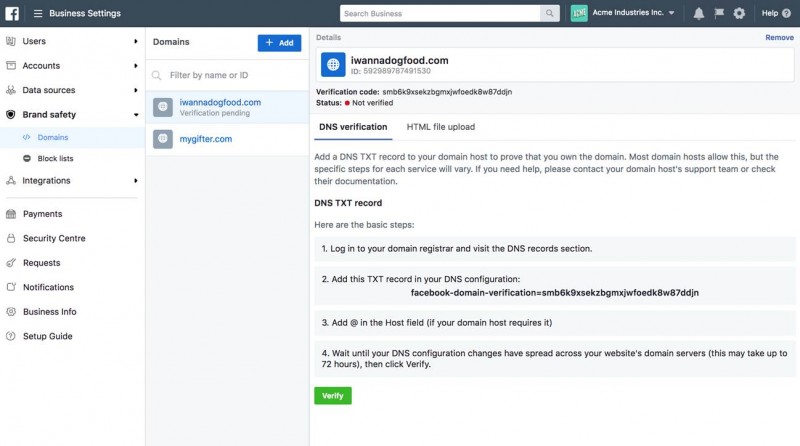800x446 pixels.
Task: Click the mygifter.com globe icon
Action: coord(163,139)
